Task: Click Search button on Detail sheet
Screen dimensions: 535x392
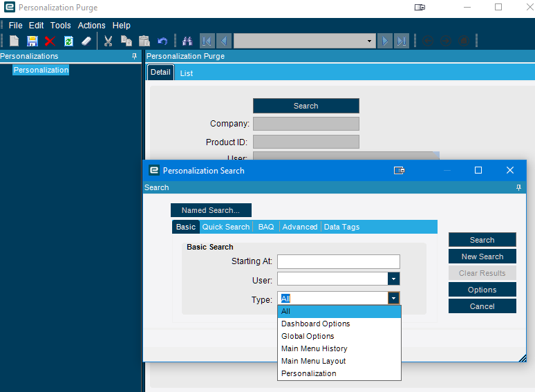Action: (x=306, y=106)
